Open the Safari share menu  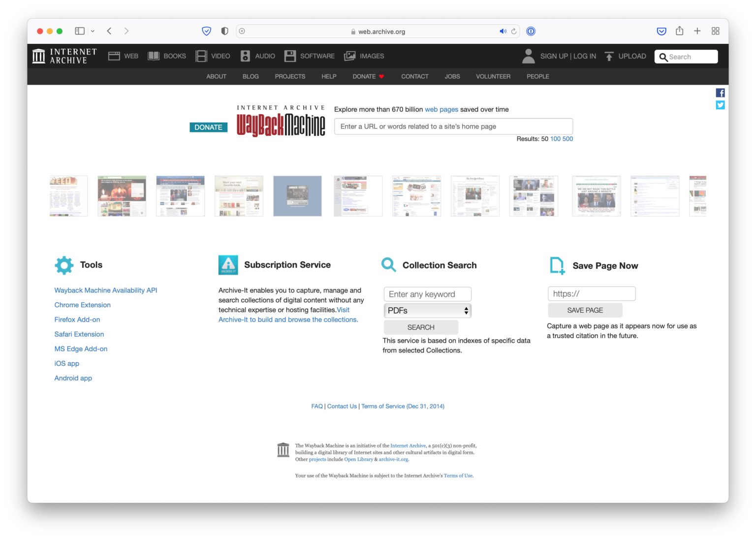679,31
